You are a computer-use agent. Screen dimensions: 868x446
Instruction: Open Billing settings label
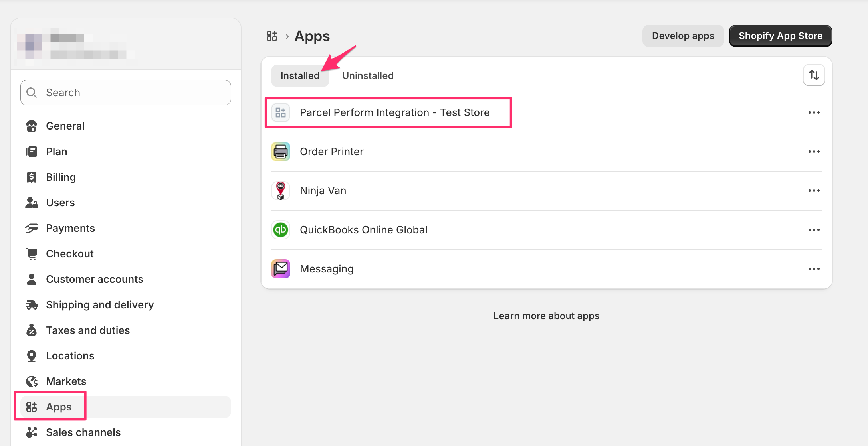point(61,177)
